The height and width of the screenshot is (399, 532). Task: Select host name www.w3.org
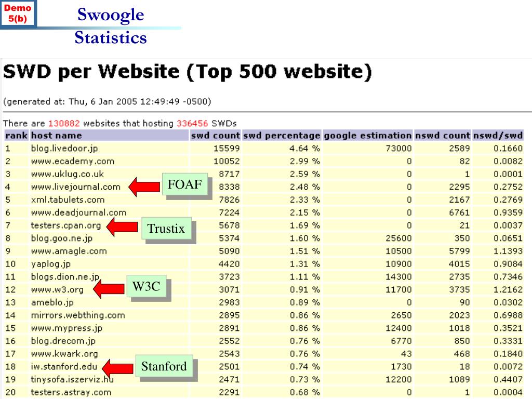click(x=57, y=290)
